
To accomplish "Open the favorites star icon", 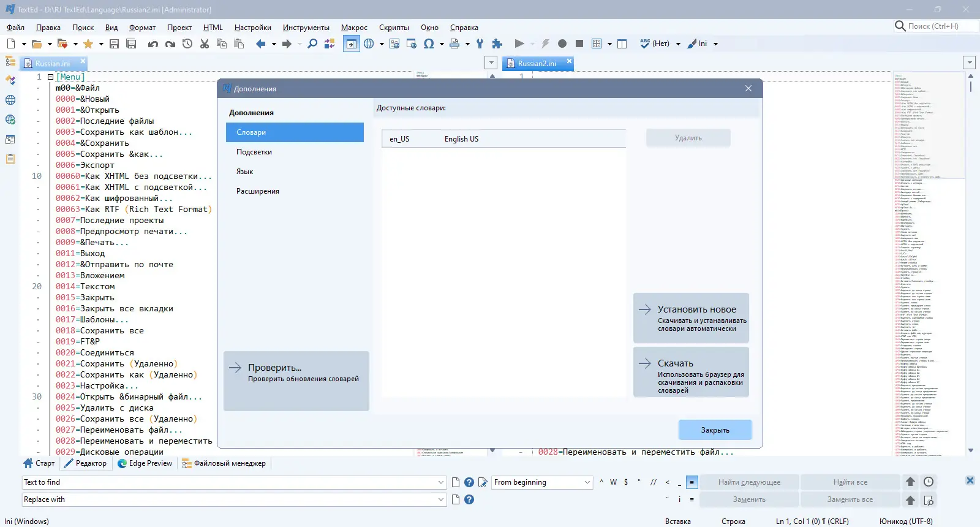I will pyautogui.click(x=88, y=44).
